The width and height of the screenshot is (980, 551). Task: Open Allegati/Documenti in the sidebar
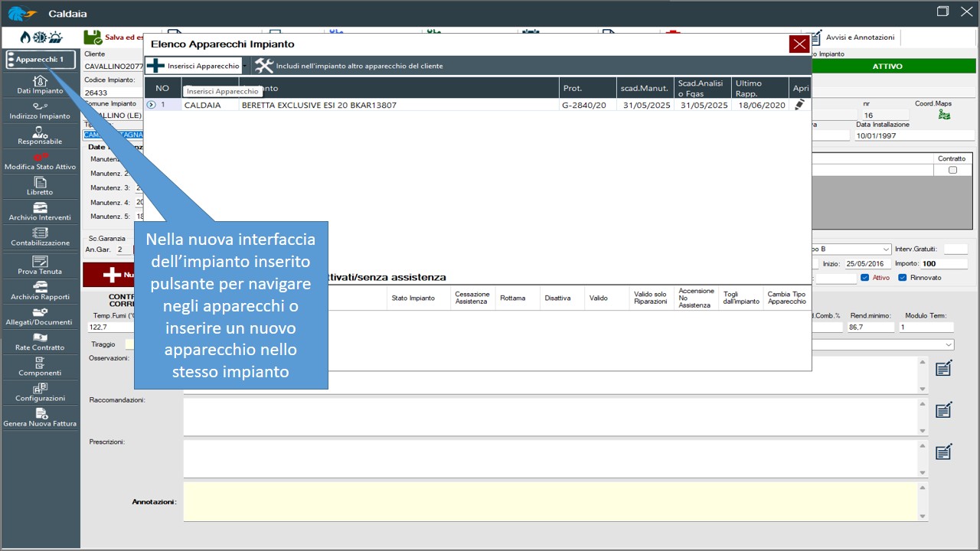pos(40,316)
